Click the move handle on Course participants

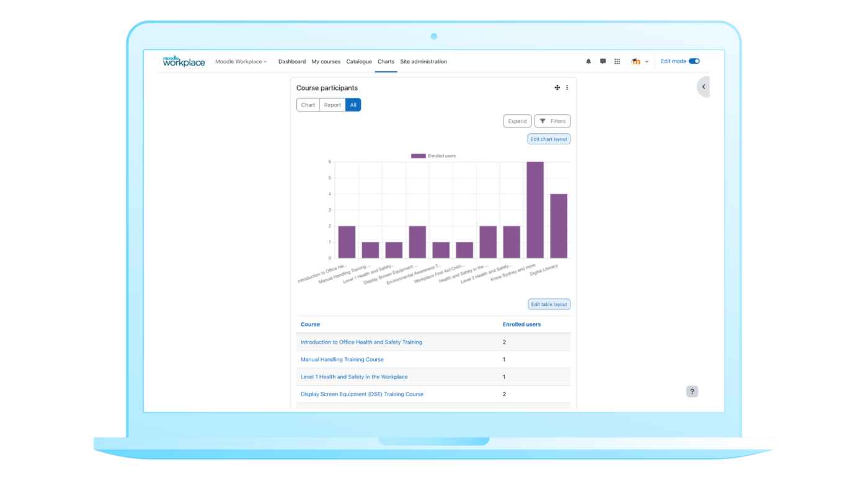point(557,87)
